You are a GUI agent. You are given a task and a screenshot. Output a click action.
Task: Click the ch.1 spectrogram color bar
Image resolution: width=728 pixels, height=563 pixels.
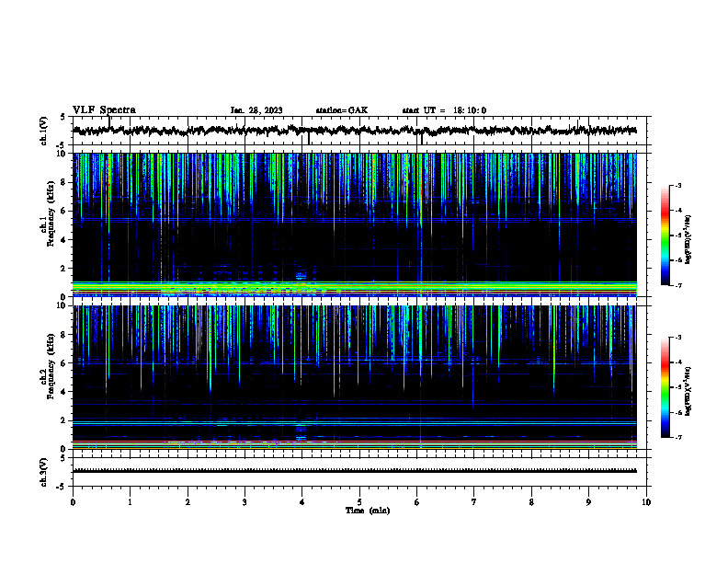point(665,236)
